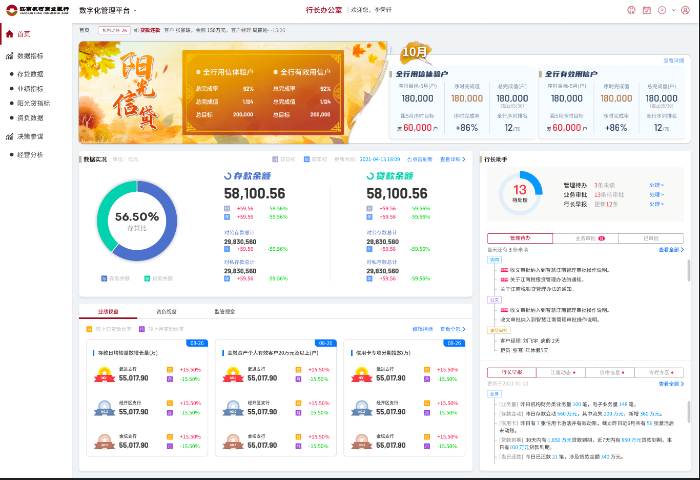Click the 决策参谋 chart icon in sidebar
Screen dimensions: 700x480
9,136
